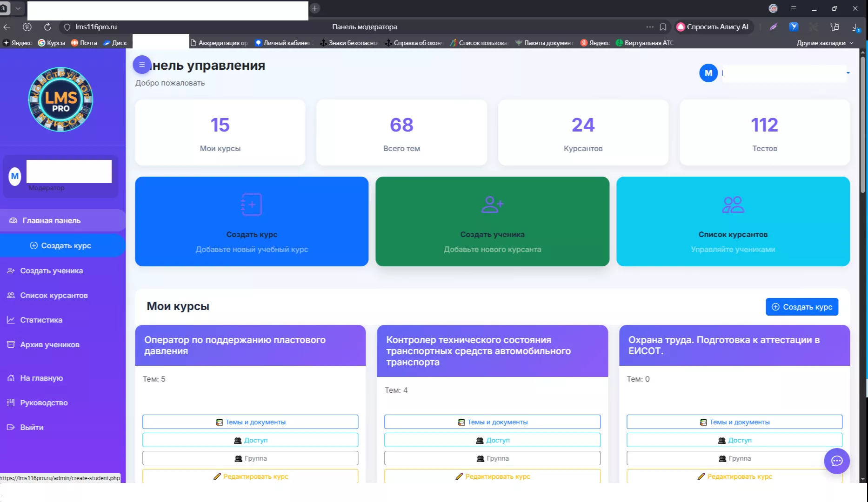Click the Yandex Translate Y icon
The height and width of the screenshot is (502, 868).
(794, 27)
